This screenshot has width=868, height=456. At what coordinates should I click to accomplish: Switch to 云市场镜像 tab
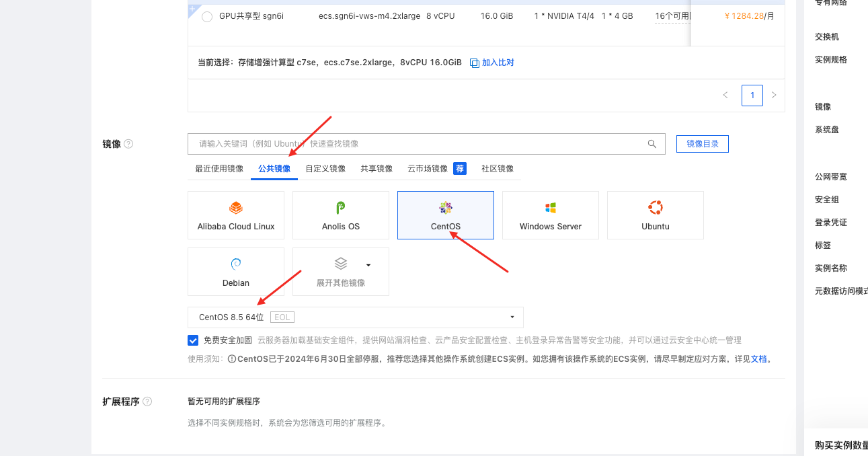428,169
